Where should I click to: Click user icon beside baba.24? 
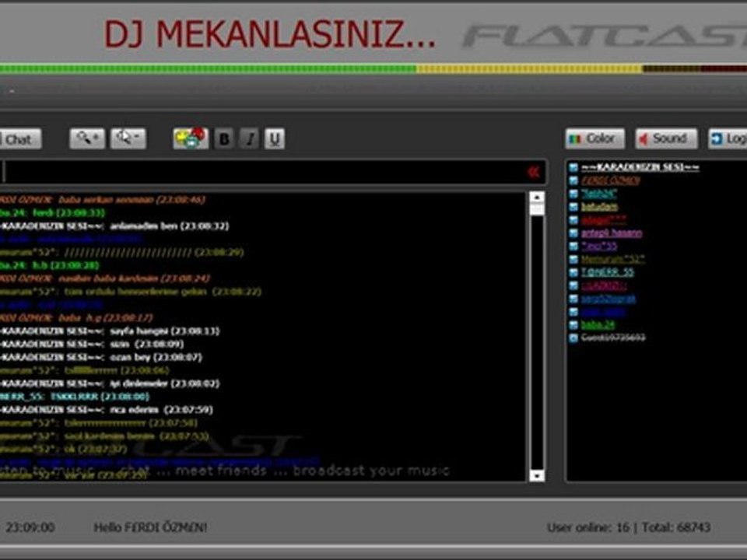pos(573,325)
